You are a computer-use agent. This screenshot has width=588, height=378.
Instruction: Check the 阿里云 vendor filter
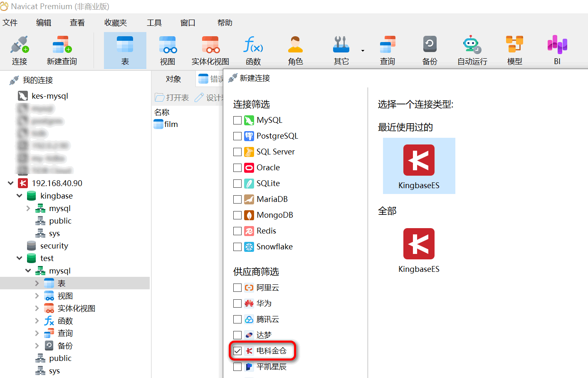point(237,288)
